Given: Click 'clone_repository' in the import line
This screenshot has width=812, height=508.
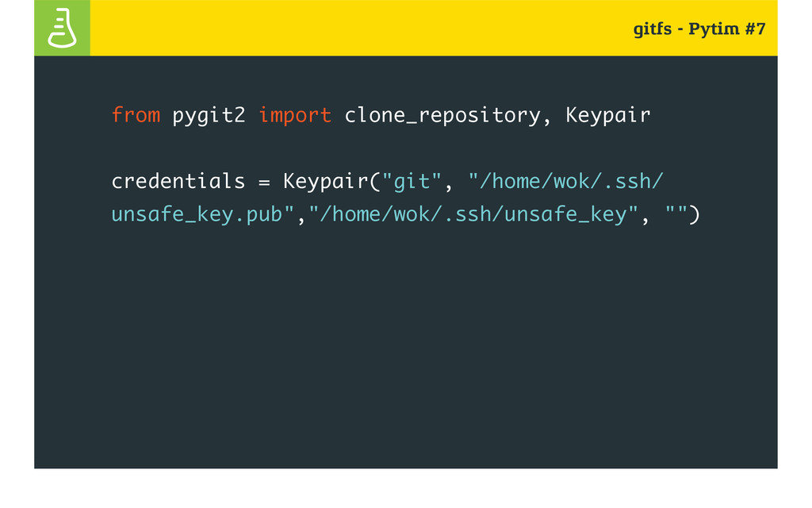Looking at the screenshot, I should click(x=442, y=116).
